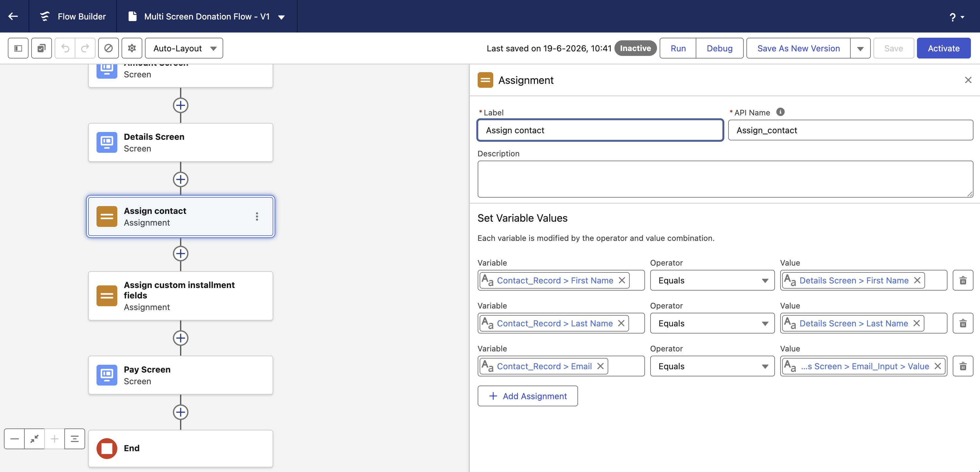Go back using the arrow icon
This screenshot has height=472, width=980.
(x=13, y=16)
